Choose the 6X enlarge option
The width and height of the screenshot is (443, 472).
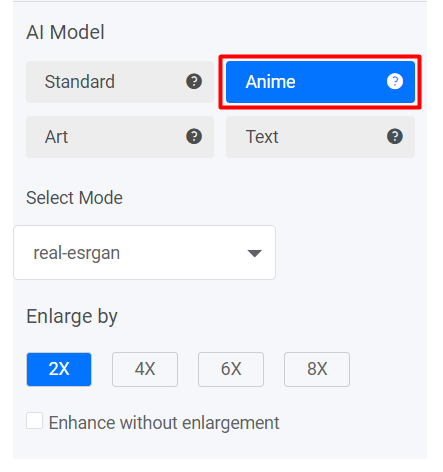tap(231, 369)
